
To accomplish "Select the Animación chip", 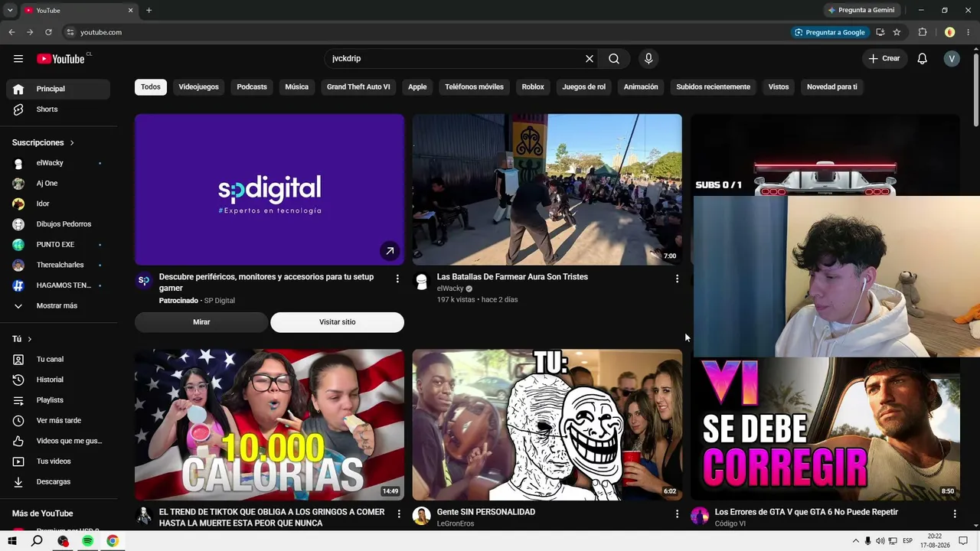I will click(641, 87).
